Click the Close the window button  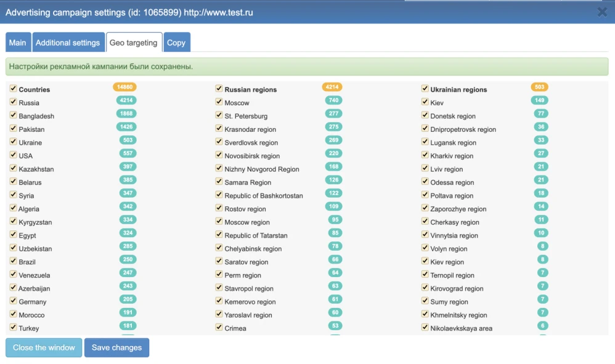[x=43, y=347]
